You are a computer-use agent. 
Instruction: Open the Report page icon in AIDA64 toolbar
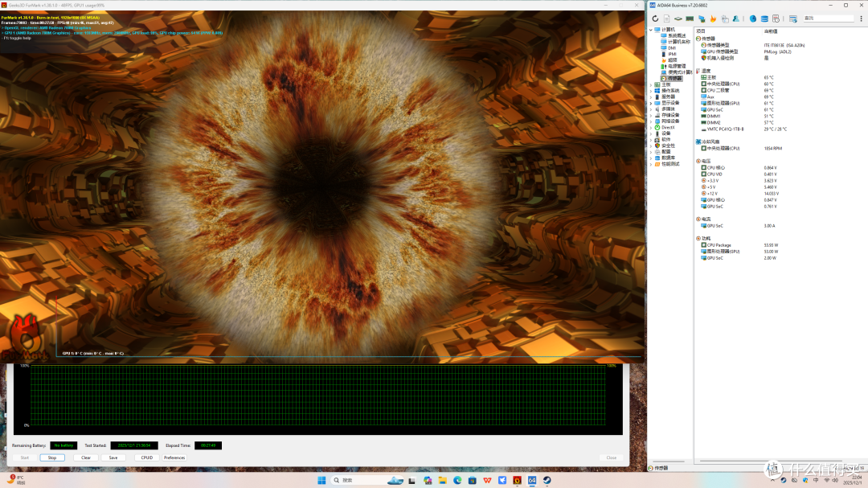pyautogui.click(x=667, y=18)
